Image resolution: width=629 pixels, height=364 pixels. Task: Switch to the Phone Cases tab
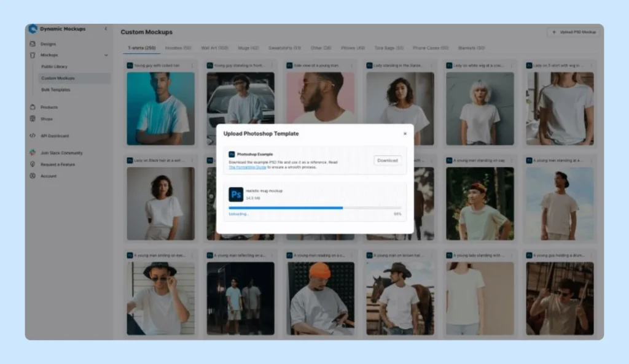431,48
